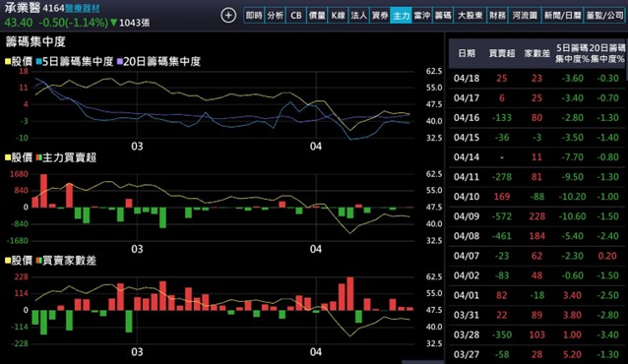
Task: Click -7.70 in the 04/14 row
Action: pyautogui.click(x=572, y=157)
